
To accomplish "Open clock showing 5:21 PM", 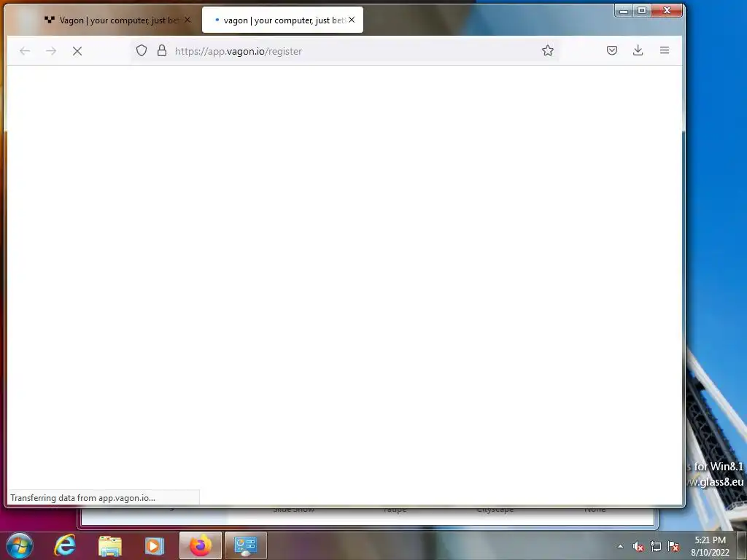I will pos(710,546).
